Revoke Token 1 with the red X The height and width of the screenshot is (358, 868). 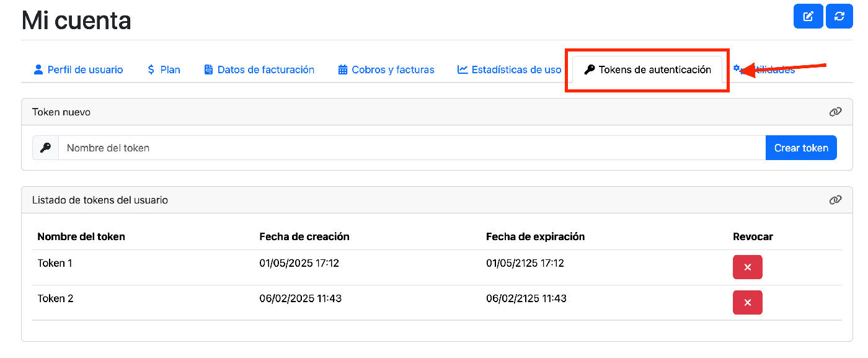pyautogui.click(x=747, y=267)
